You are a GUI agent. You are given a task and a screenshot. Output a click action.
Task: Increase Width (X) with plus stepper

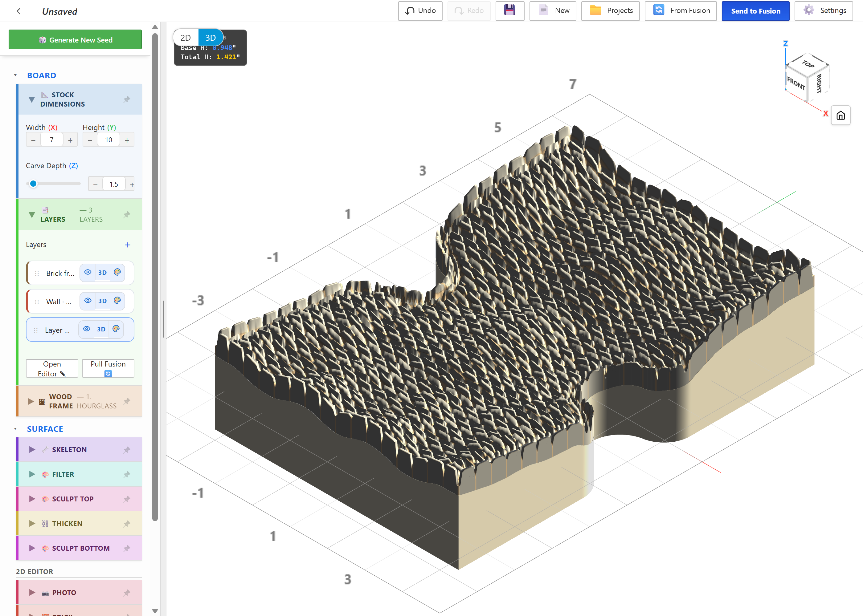[70, 140]
